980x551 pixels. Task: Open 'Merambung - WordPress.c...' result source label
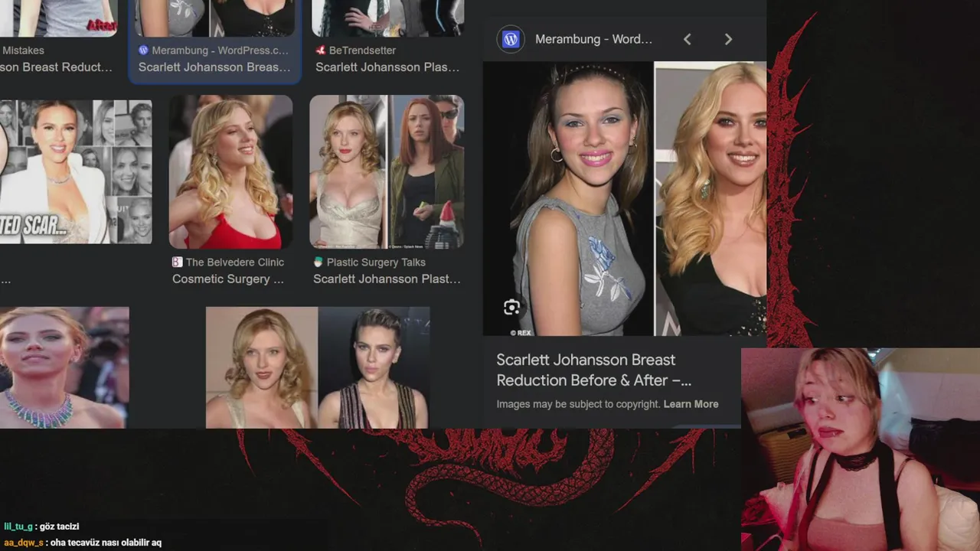point(220,51)
